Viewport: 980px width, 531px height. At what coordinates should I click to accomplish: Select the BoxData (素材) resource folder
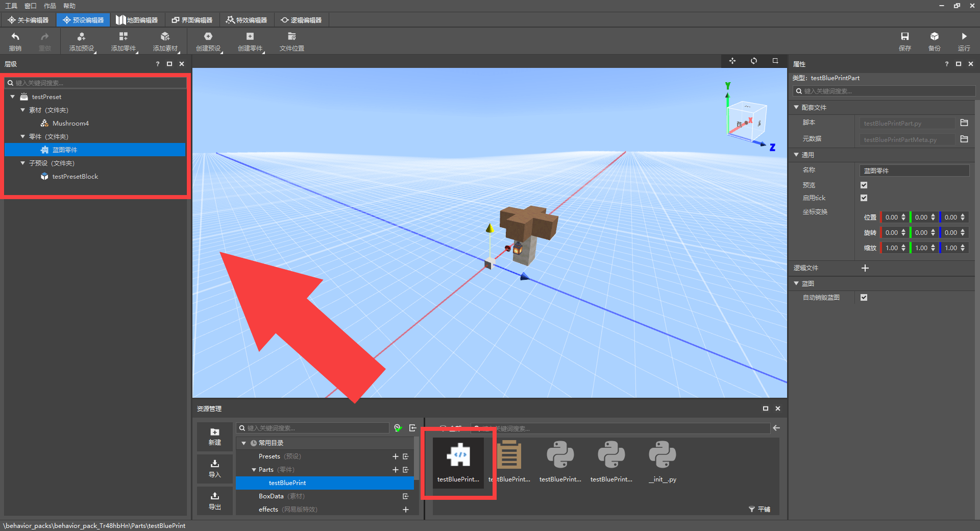(281, 496)
